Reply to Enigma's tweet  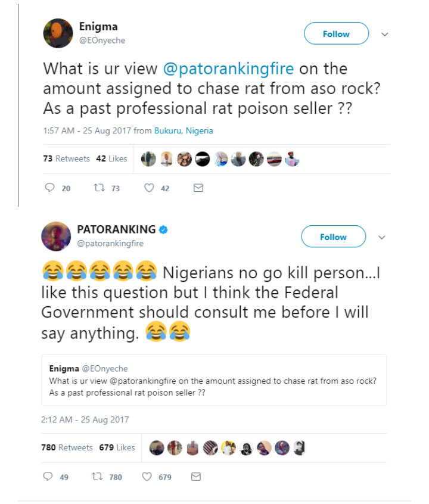[x=50, y=188]
